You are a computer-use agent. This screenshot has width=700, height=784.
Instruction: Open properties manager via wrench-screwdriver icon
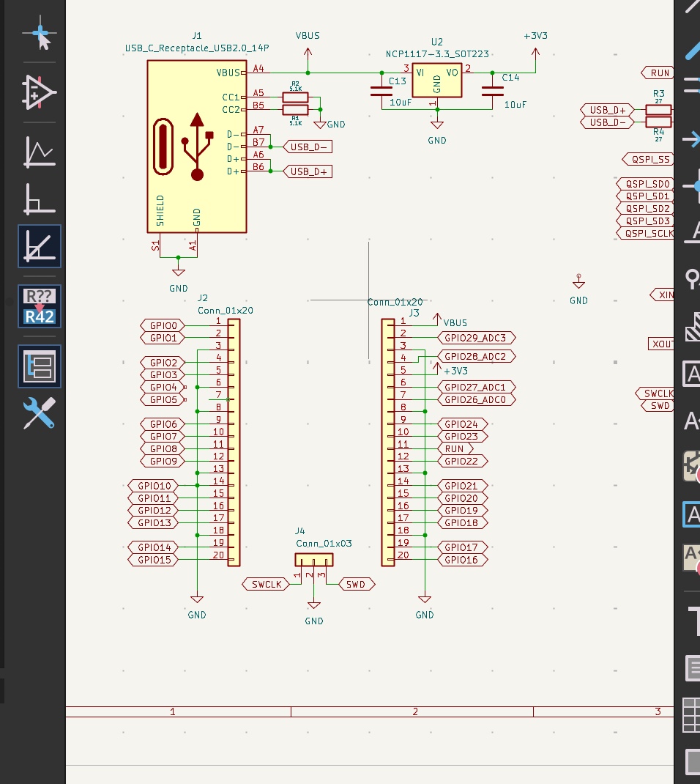[x=40, y=413]
